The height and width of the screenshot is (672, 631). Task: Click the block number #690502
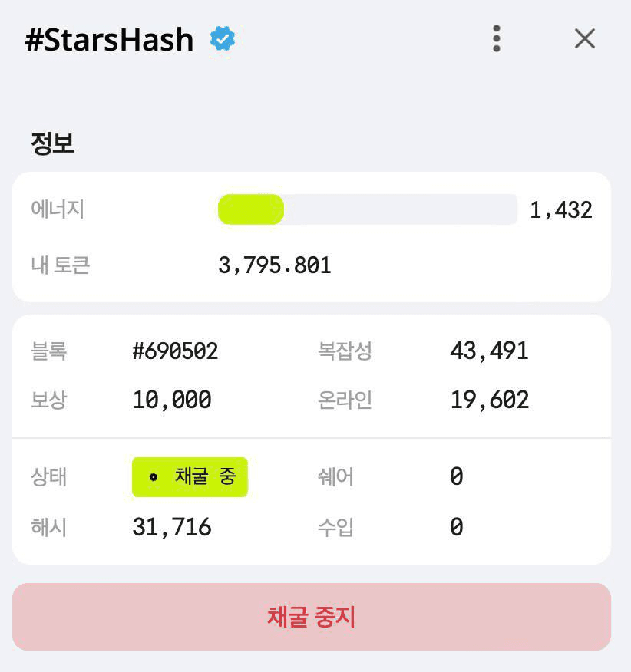coord(175,351)
